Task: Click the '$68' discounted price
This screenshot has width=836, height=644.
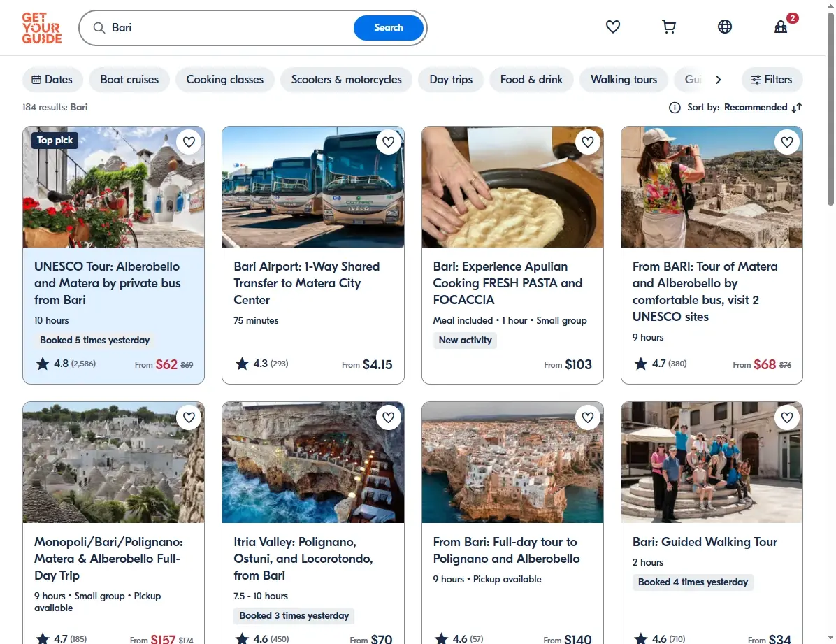Action: (x=765, y=364)
